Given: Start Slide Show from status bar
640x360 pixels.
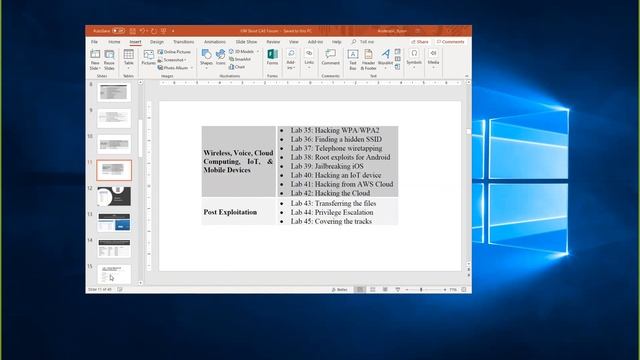Looking at the screenshot, I should 398,289.
